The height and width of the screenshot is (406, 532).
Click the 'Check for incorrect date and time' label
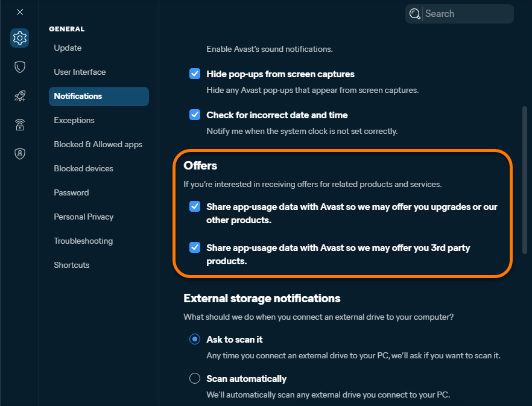(x=277, y=115)
